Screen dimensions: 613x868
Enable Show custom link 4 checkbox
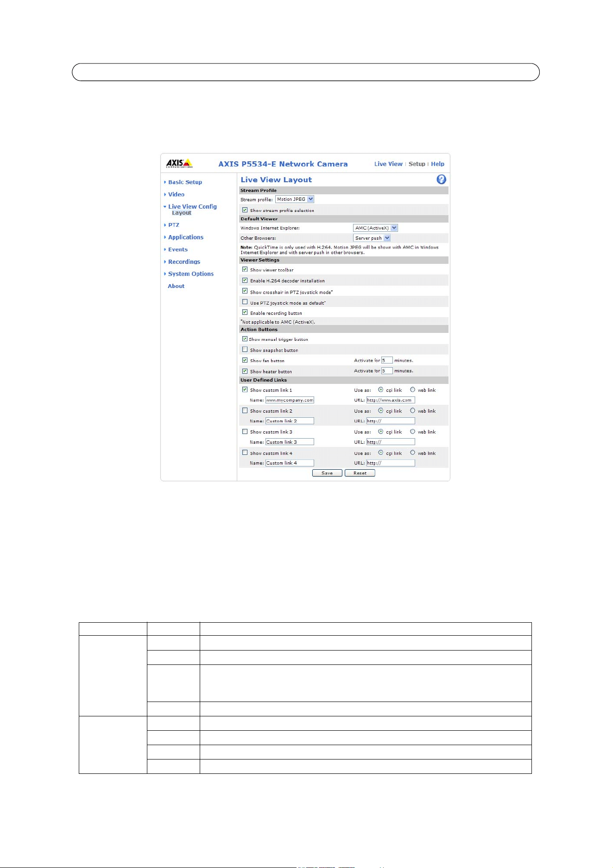tap(245, 453)
